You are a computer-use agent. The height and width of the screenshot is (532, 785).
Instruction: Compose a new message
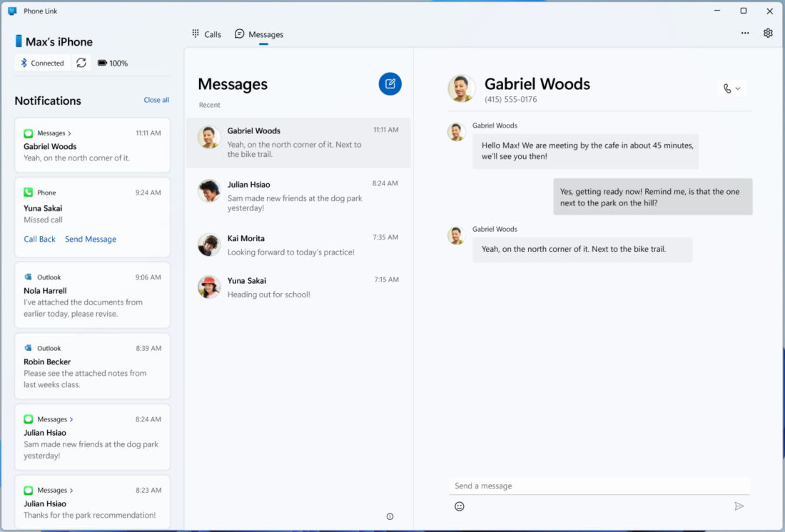point(390,83)
